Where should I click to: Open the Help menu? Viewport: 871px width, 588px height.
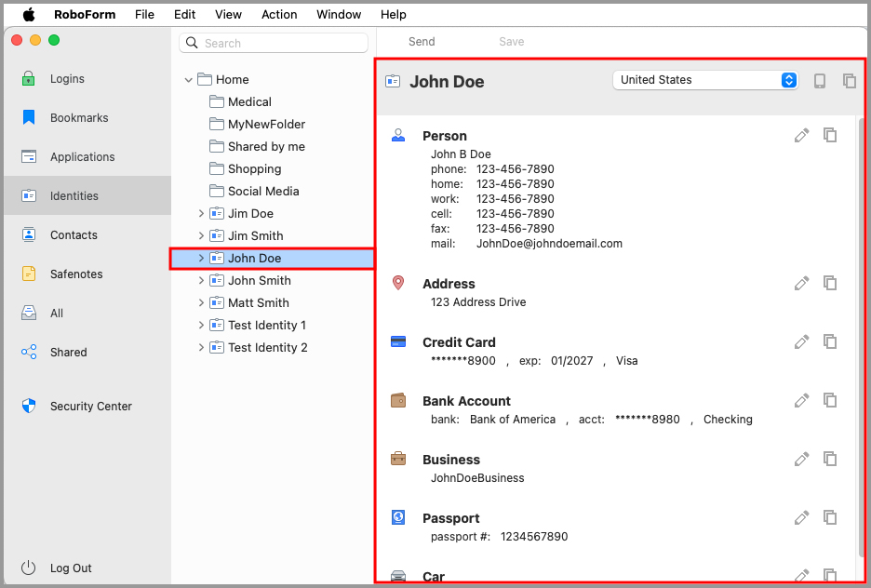[x=394, y=15]
